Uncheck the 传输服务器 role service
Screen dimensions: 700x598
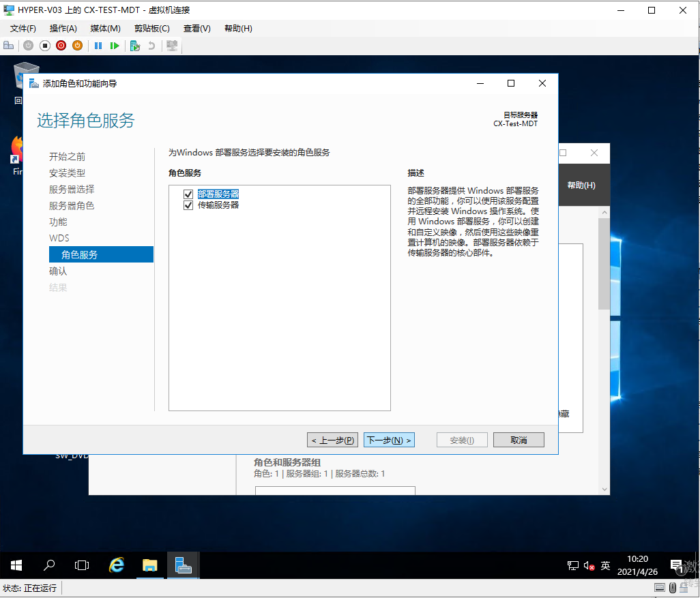pyautogui.click(x=188, y=205)
